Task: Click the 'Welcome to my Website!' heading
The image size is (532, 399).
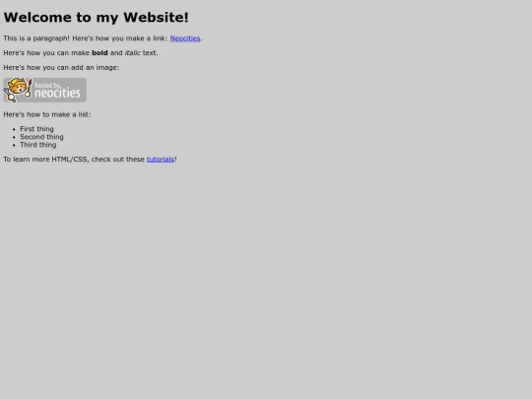Action: tap(96, 18)
